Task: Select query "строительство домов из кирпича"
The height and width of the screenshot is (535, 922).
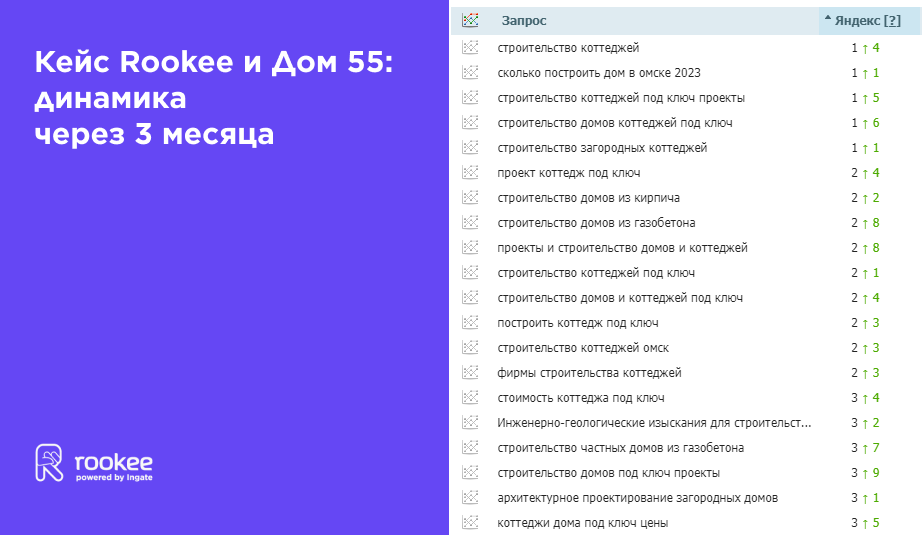Action: coord(589,198)
